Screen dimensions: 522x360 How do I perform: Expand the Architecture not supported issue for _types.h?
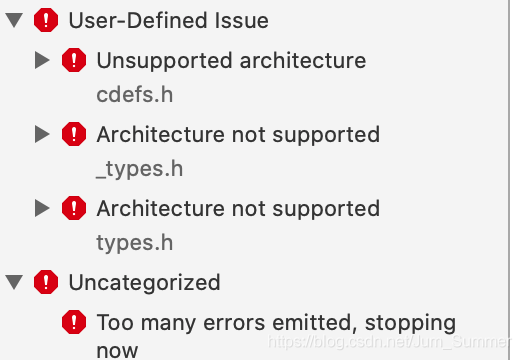(x=42, y=134)
